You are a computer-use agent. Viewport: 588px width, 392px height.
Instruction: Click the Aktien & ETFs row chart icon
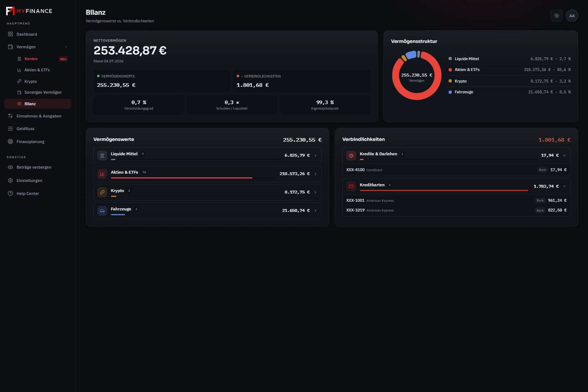tap(102, 174)
